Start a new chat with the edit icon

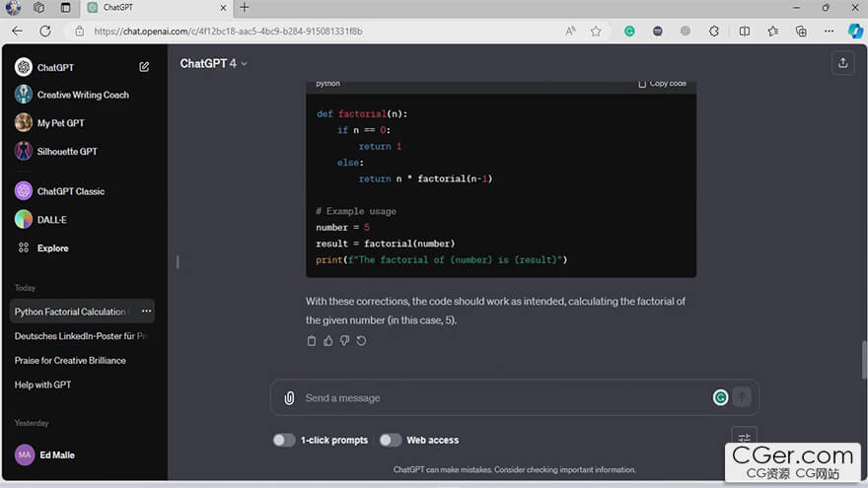click(144, 67)
